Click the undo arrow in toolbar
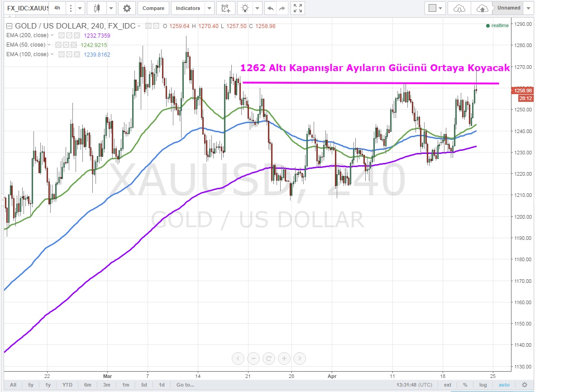Screen dimensions: 578x392 [x=270, y=8]
